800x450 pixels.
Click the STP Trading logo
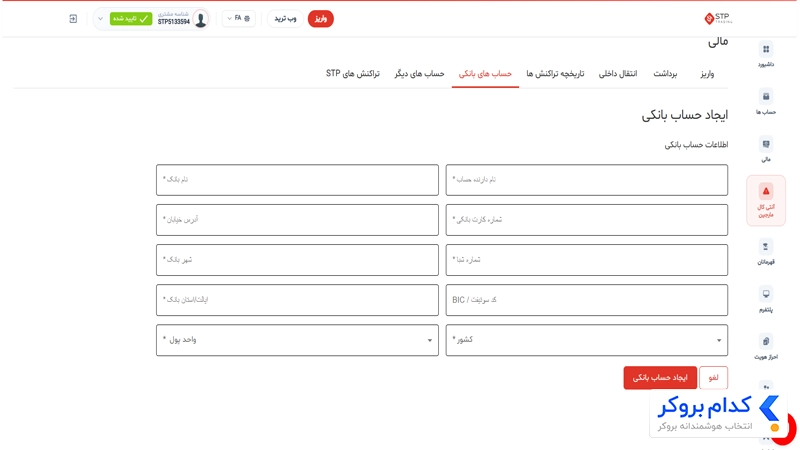click(718, 19)
